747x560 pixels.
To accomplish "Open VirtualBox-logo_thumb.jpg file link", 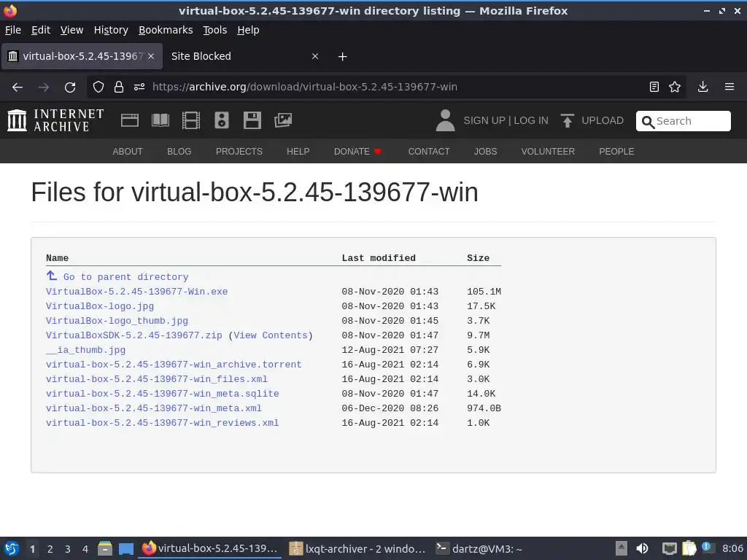I will click(x=117, y=321).
